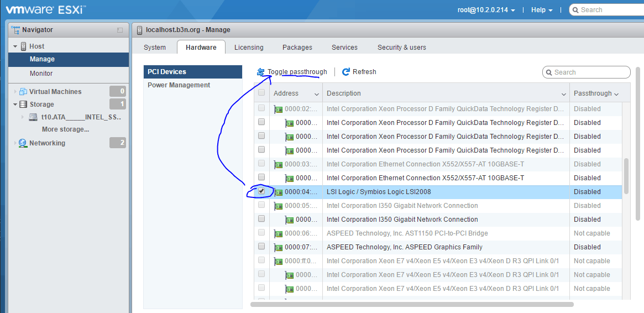This screenshot has height=313, width=644.
Task: Select PCI Devices in side list
Action: [x=193, y=72]
